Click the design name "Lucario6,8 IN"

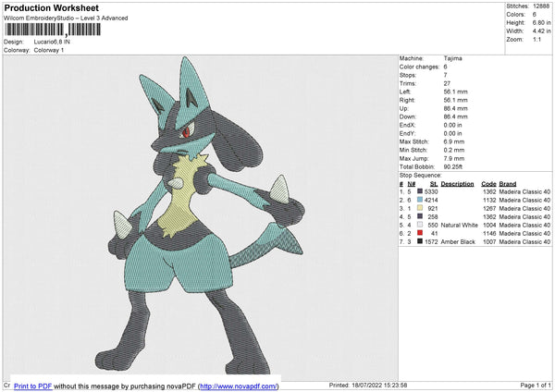pos(52,42)
